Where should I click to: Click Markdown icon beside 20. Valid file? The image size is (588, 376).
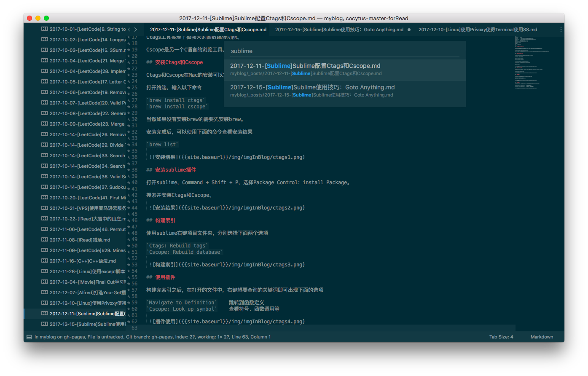(45, 103)
